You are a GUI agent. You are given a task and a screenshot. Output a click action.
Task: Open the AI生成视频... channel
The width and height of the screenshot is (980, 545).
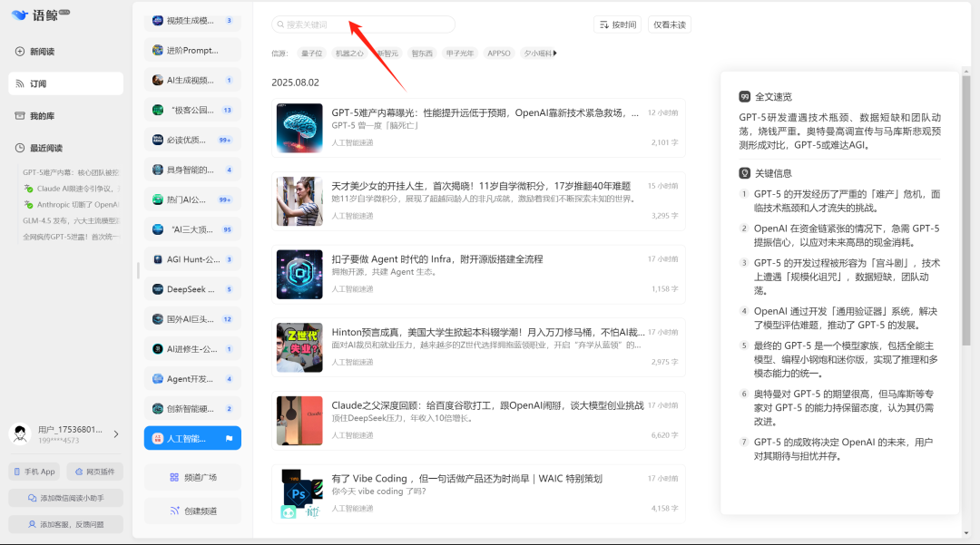[x=192, y=80]
